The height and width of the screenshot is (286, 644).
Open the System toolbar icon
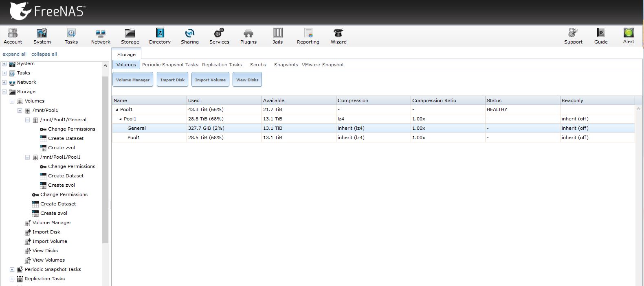pos(42,36)
